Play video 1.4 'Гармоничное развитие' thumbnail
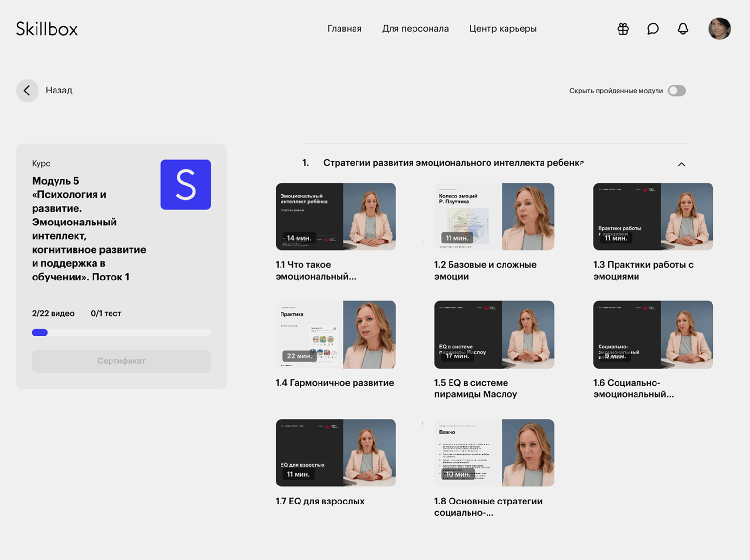 (336, 335)
